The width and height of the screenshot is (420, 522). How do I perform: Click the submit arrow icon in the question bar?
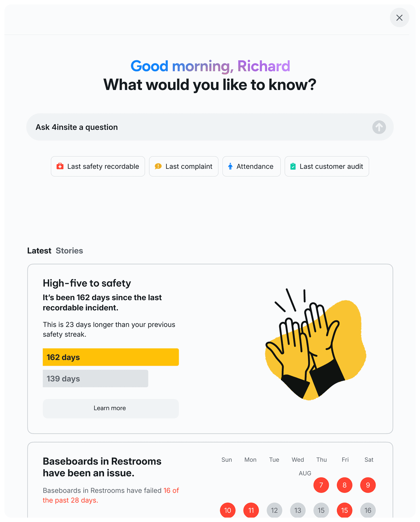379,127
